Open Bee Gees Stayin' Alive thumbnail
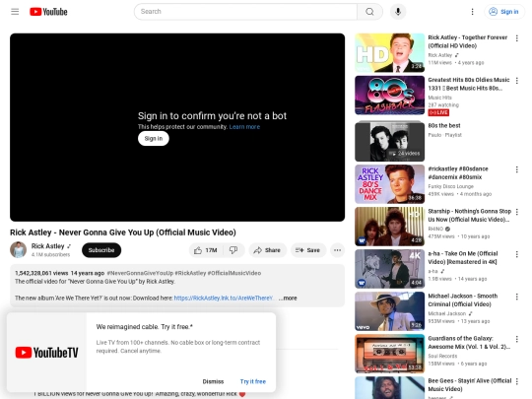This screenshot has height=399, width=532. coord(389,388)
